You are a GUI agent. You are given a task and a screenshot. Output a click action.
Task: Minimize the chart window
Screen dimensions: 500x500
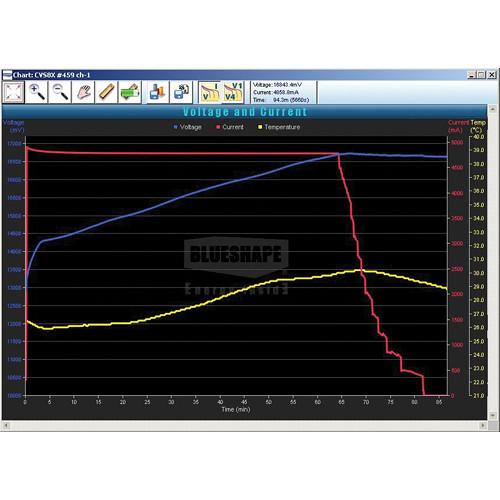point(471,75)
